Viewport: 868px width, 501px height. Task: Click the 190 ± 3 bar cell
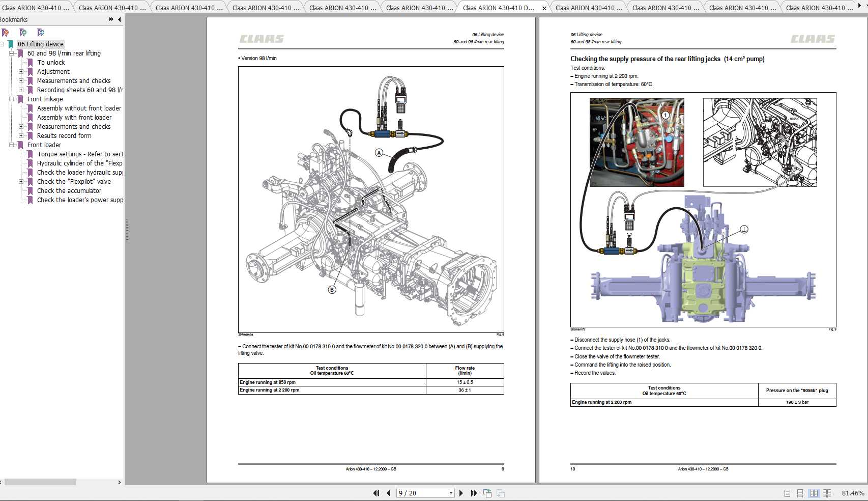coord(797,402)
